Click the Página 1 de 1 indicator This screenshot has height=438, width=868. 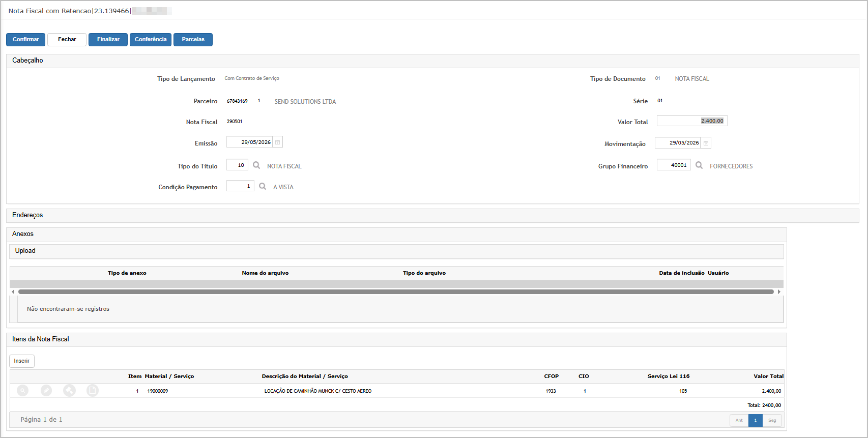pos(41,420)
